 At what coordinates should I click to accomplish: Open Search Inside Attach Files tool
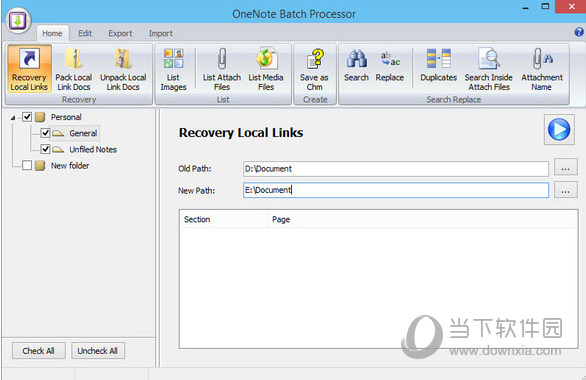489,69
